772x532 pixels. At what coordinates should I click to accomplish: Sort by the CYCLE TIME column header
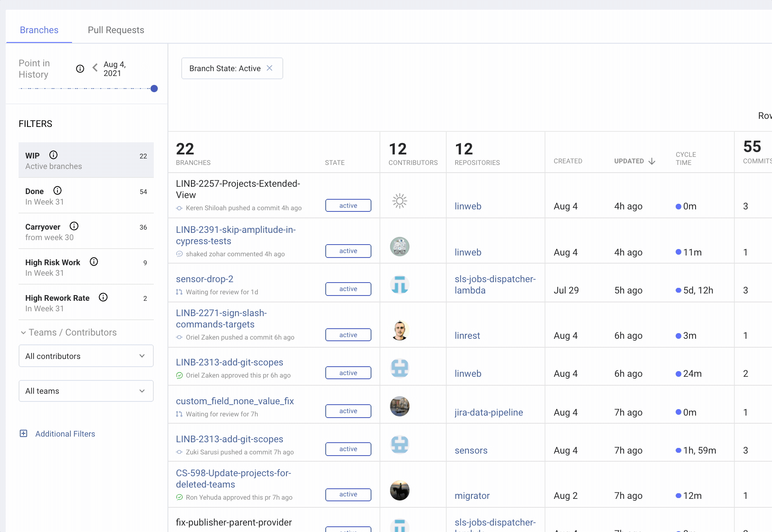coord(686,158)
